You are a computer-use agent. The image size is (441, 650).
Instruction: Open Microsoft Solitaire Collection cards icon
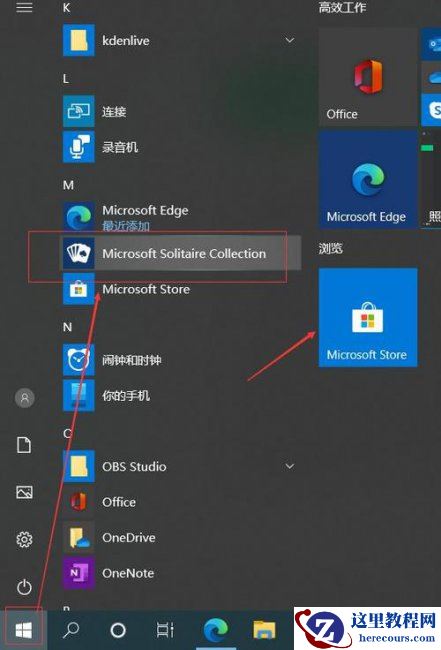(78, 253)
